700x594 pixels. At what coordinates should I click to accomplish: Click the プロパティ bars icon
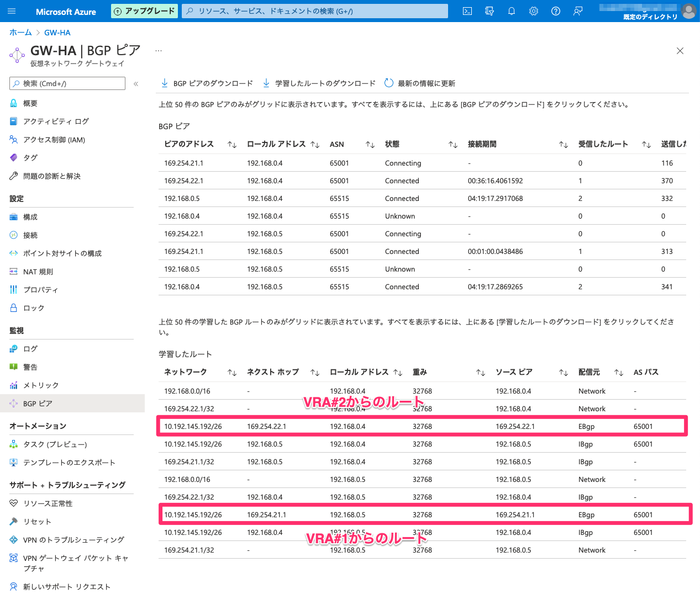click(14, 290)
